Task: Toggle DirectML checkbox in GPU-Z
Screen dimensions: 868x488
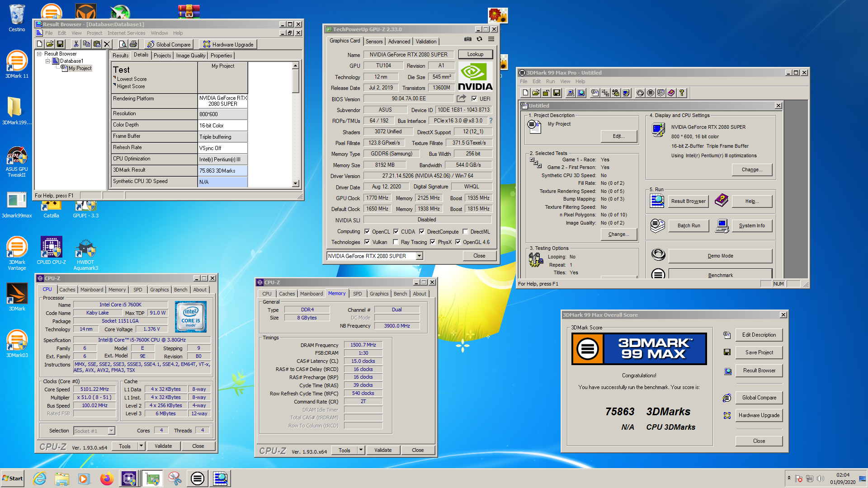Action: click(x=465, y=231)
